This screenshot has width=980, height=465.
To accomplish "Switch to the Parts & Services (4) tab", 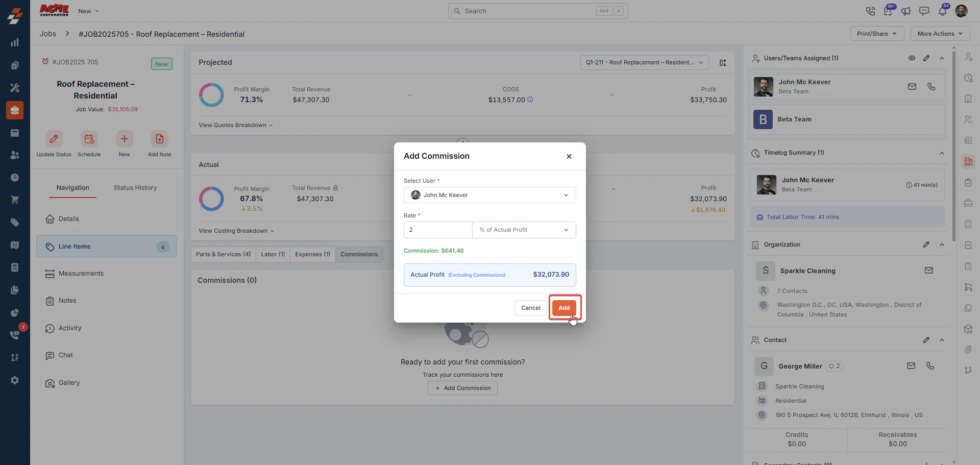I will click(223, 254).
